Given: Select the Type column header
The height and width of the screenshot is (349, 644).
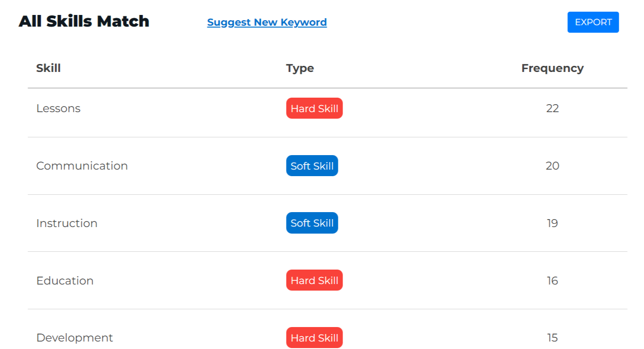Looking at the screenshot, I should (x=300, y=68).
